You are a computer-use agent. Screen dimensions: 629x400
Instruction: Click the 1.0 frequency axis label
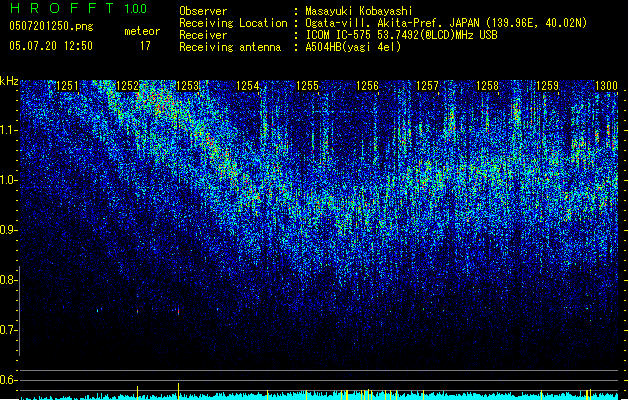8,180
